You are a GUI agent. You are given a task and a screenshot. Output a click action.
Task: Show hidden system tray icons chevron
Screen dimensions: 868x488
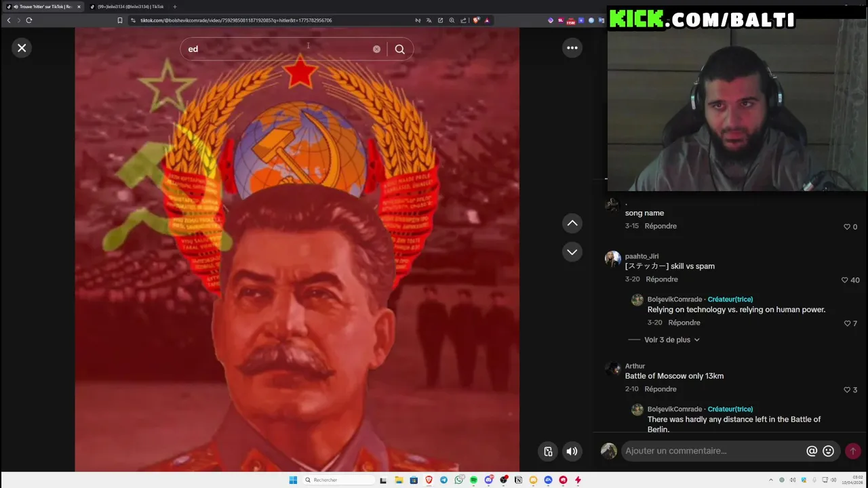coord(771,480)
